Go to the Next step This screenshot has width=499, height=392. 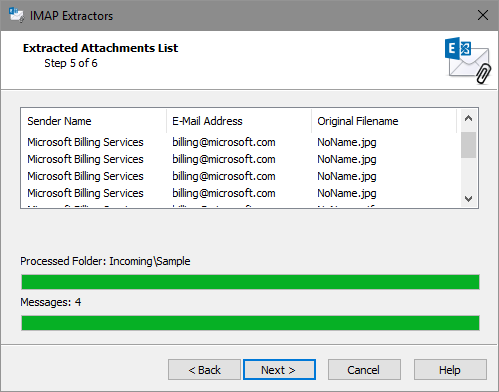click(x=279, y=370)
